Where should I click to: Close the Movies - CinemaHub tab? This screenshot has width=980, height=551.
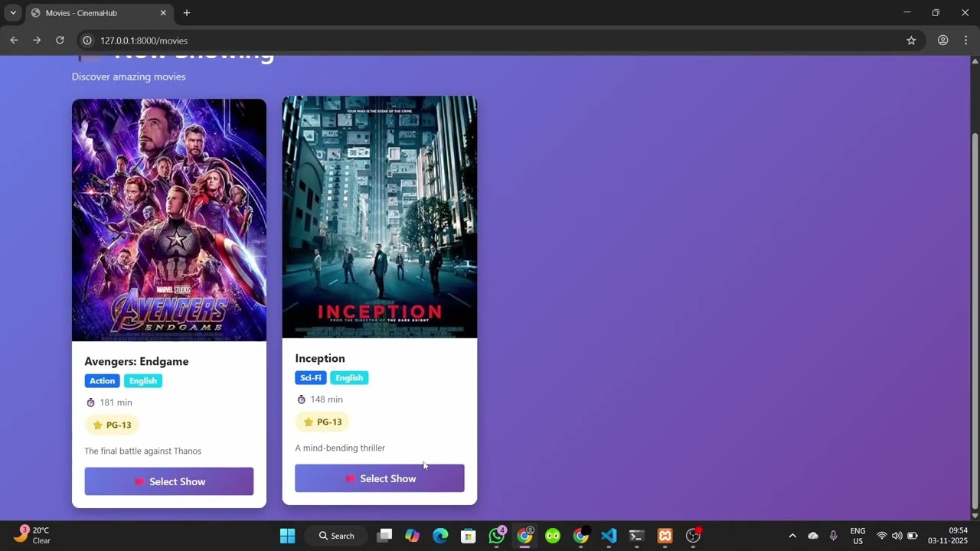click(x=163, y=13)
